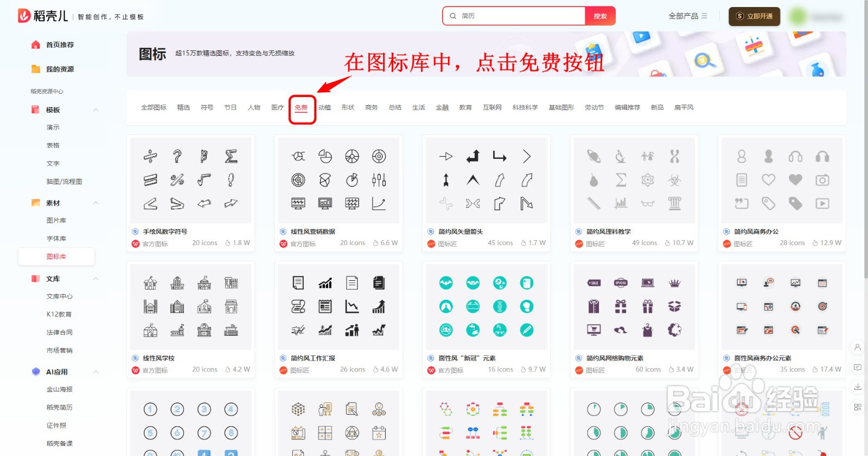
Task: Click camera icon in 简约风商务办公 set
Action: [x=822, y=180]
